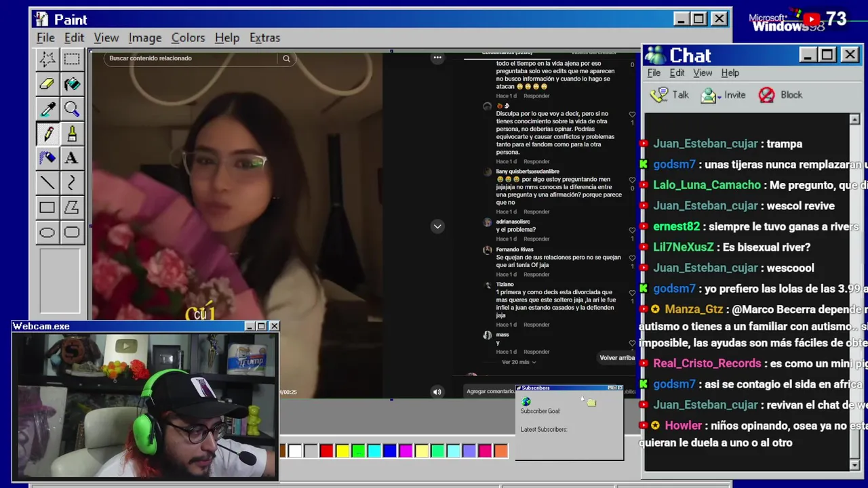Select the Rectangle shape tool
Screen dimensions: 868x488
(x=47, y=207)
